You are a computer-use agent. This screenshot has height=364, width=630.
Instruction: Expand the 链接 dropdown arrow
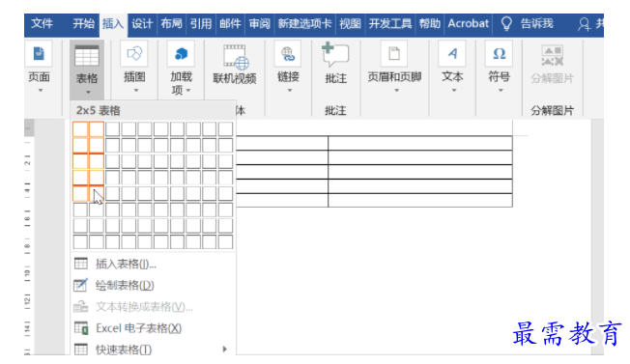tap(289, 91)
